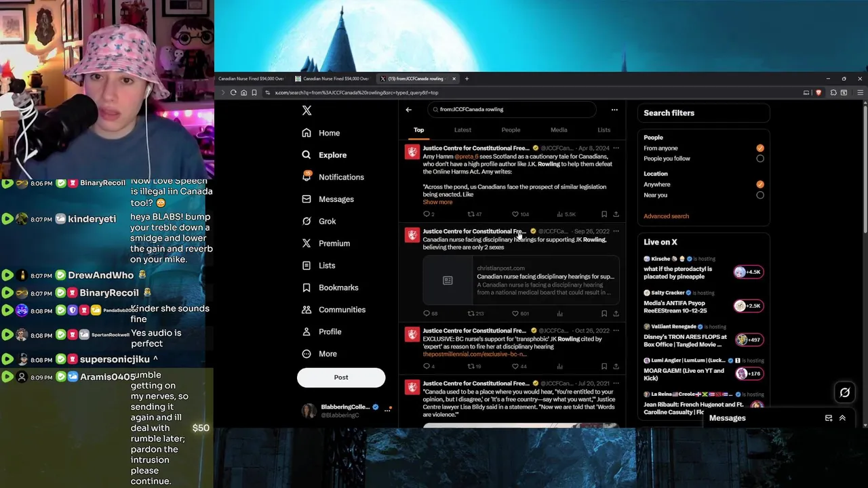Join Kirsche's pterodactyl live space
The image size is (868, 488).
749,272
